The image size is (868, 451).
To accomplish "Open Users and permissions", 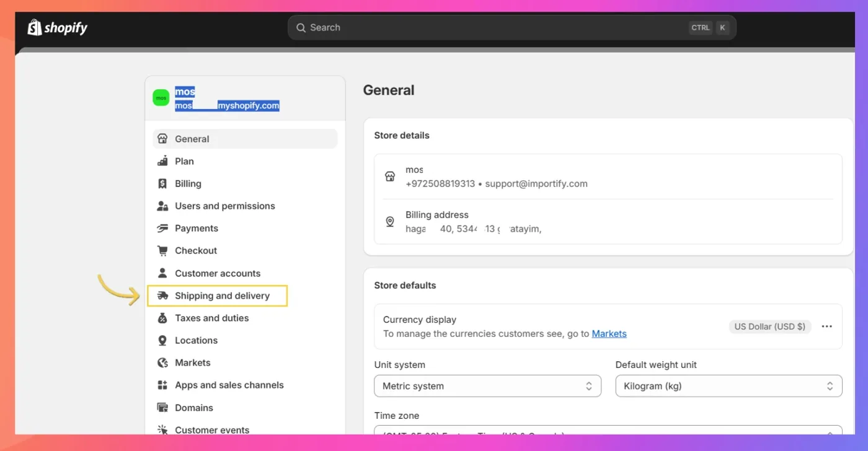I will click(x=245, y=206).
